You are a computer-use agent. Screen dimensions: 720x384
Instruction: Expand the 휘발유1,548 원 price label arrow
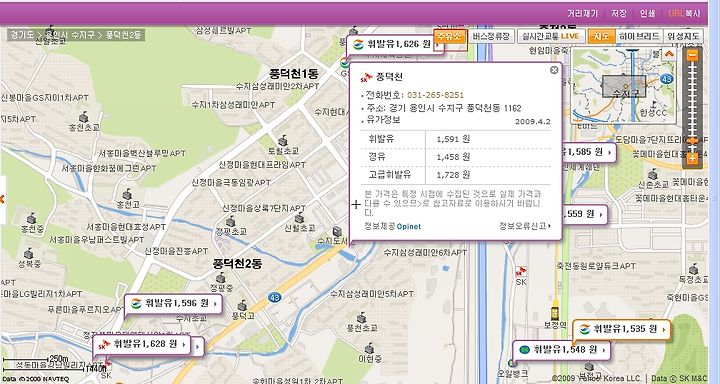[604, 350]
